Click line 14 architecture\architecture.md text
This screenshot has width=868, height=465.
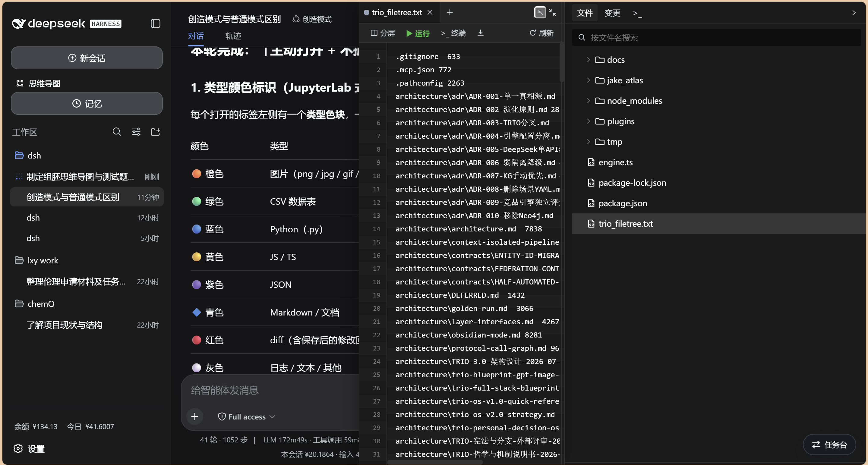[x=456, y=229]
